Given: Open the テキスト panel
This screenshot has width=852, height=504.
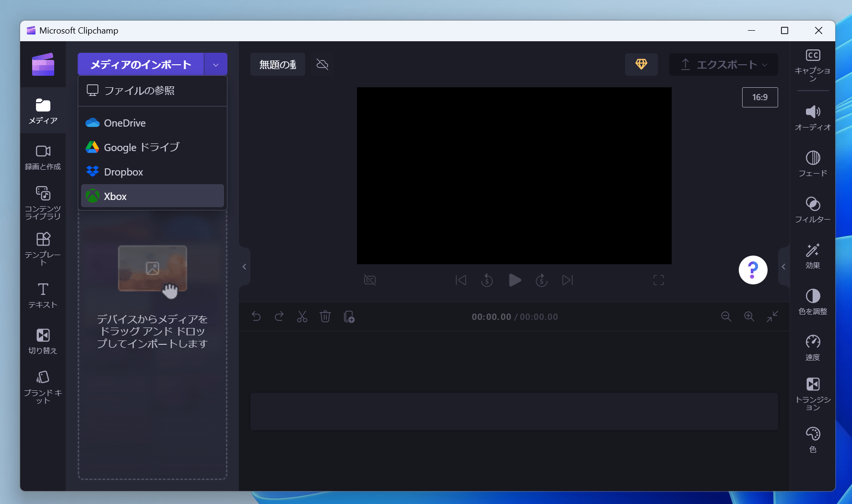Looking at the screenshot, I should pos(43,295).
